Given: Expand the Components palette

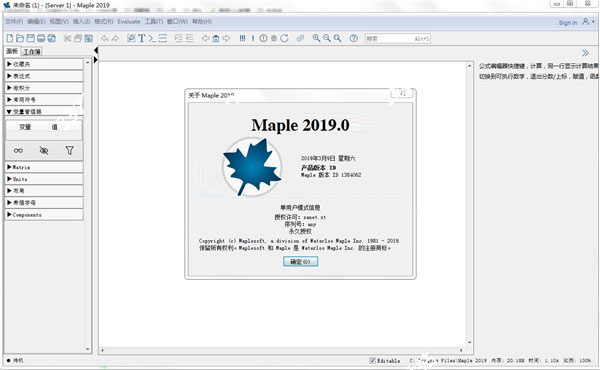Looking at the screenshot, I should tap(44, 215).
